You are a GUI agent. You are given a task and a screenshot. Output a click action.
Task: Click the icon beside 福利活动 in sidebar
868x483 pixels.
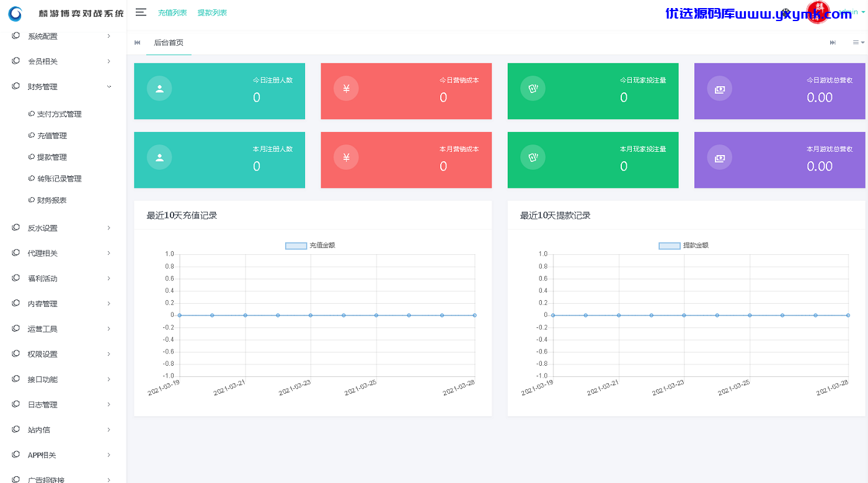15,278
